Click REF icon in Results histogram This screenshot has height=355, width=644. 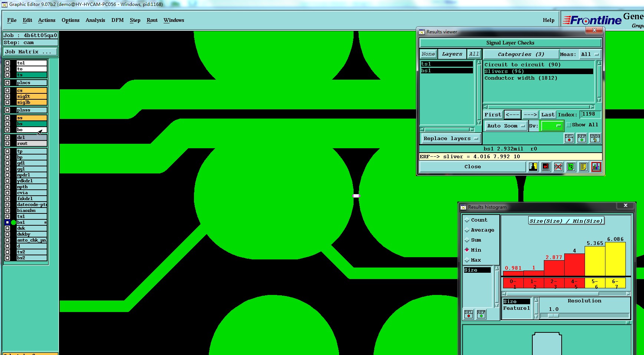tap(481, 314)
